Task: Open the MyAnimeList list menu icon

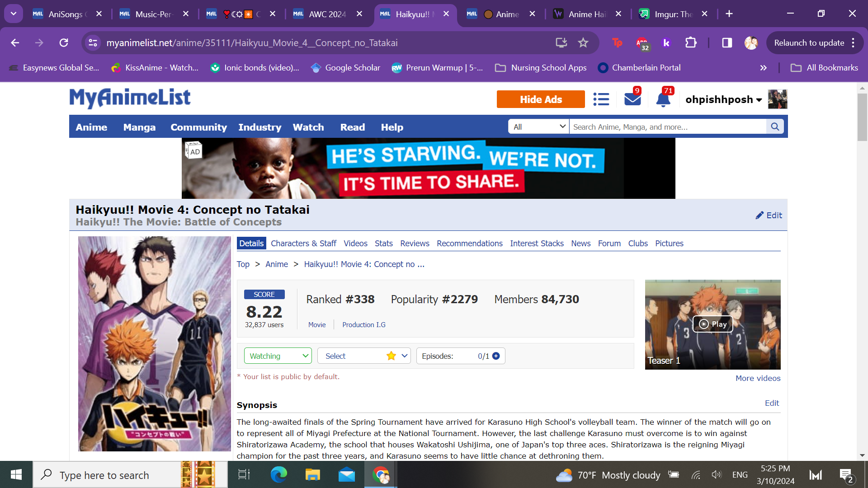Action: tap(601, 99)
